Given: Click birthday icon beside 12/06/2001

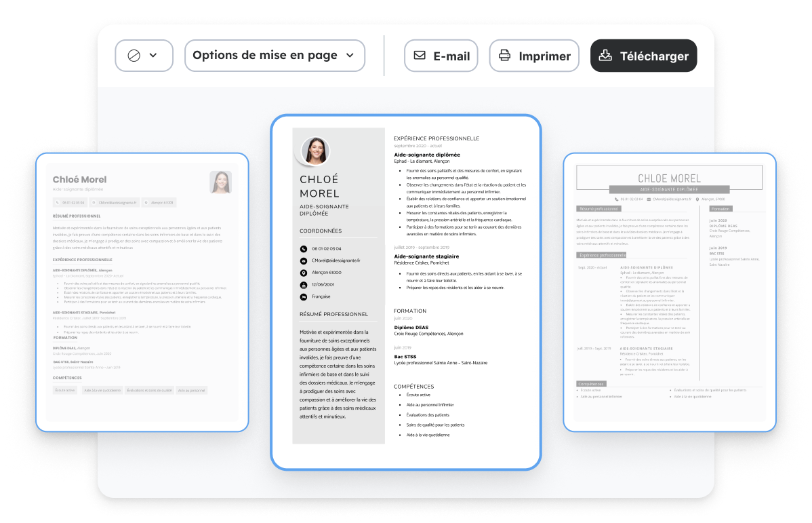Looking at the screenshot, I should 304,285.
